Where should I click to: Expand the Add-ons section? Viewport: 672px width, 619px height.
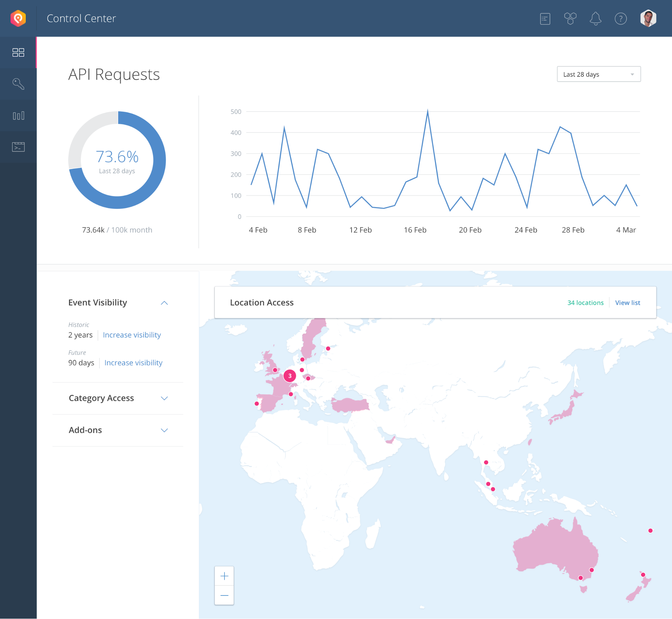164,430
